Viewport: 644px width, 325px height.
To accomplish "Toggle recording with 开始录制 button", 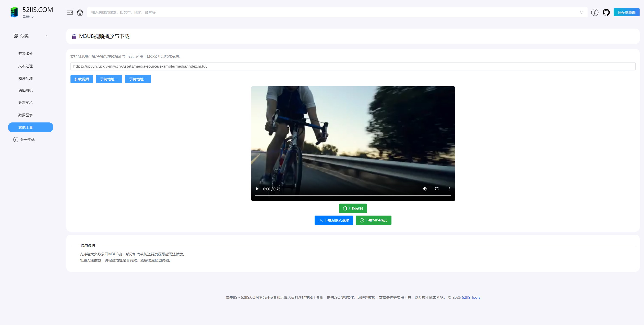I will click(x=353, y=208).
